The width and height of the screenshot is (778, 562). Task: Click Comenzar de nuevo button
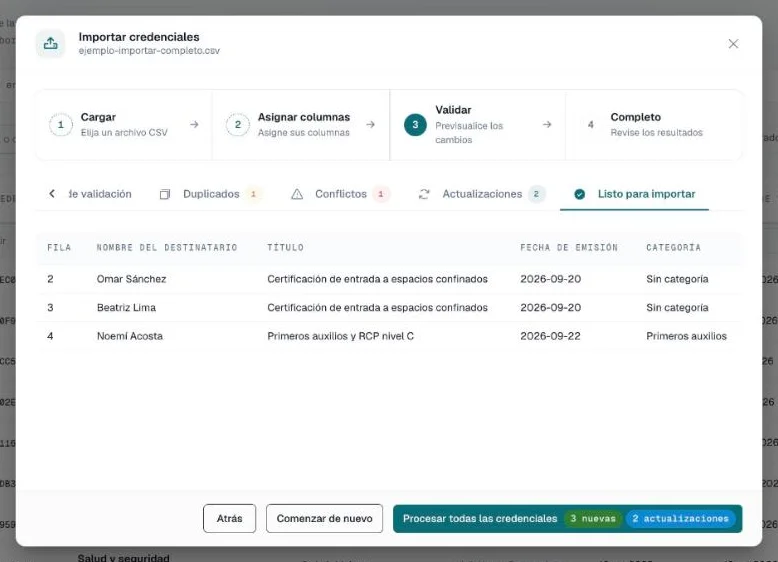coord(324,518)
